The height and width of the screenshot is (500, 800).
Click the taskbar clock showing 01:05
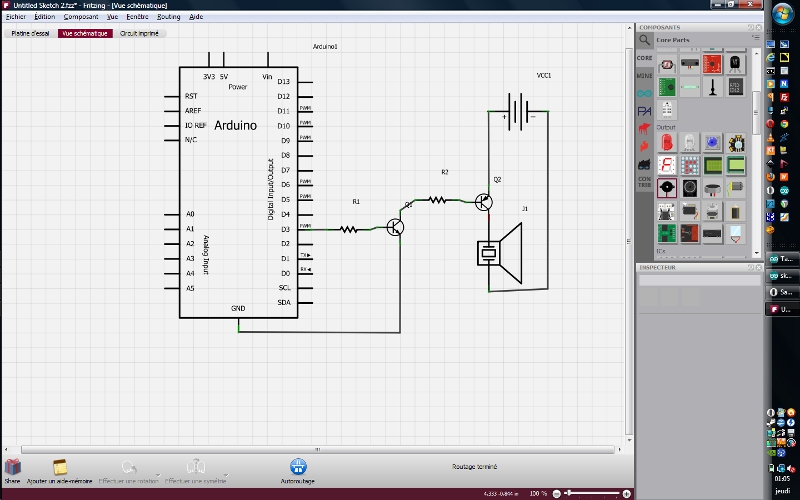(x=782, y=479)
